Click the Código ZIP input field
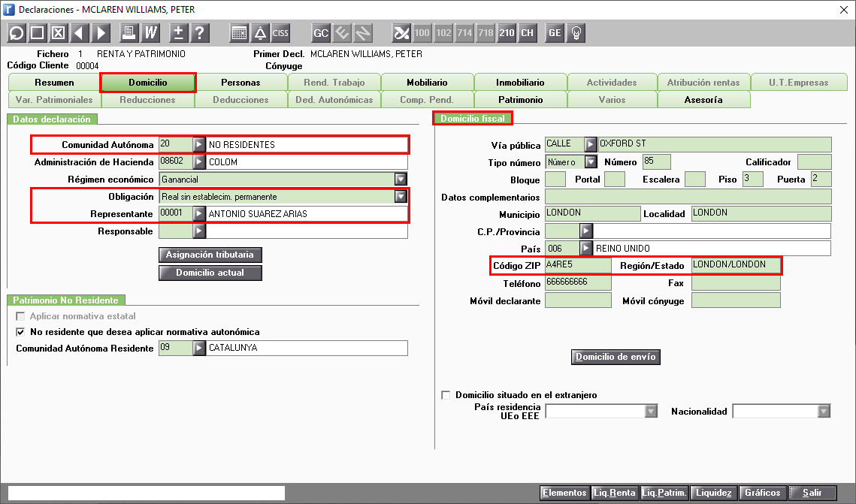Screen dimensions: 856x504 click(578, 266)
